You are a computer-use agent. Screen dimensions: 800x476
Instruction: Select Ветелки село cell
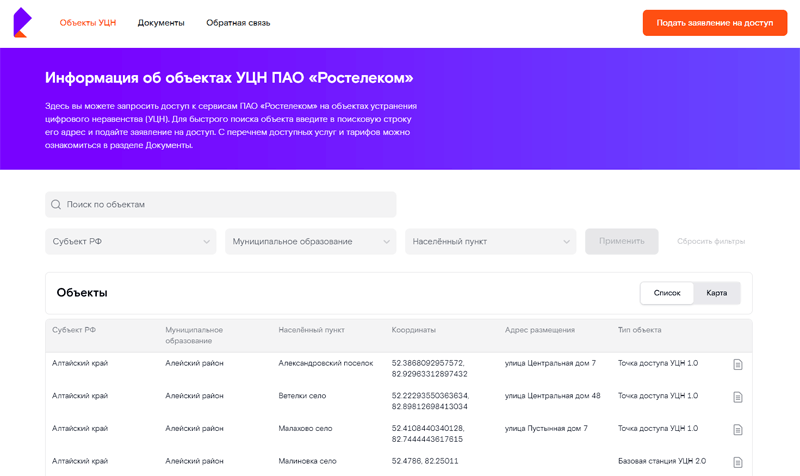click(x=302, y=396)
